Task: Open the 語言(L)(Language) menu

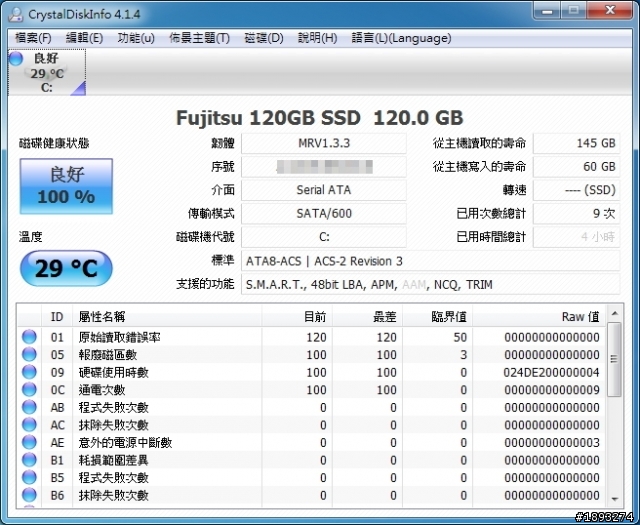Action: click(401, 38)
